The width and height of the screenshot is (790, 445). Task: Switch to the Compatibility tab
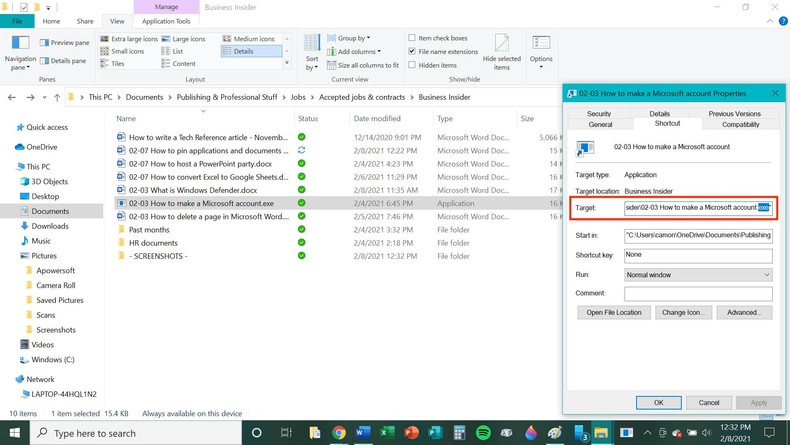[x=740, y=125]
